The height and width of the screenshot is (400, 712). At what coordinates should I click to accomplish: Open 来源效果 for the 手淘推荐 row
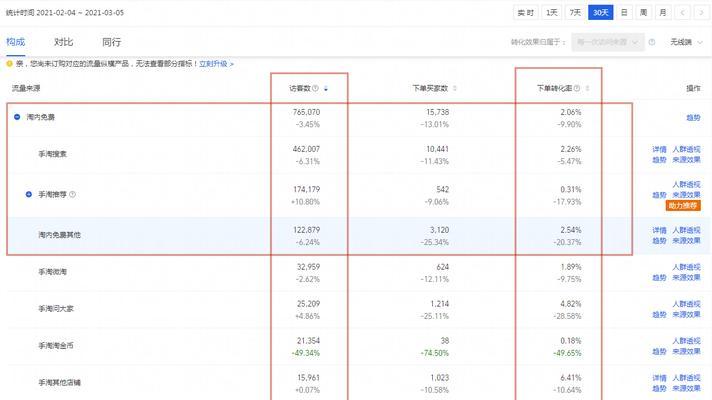686,195
